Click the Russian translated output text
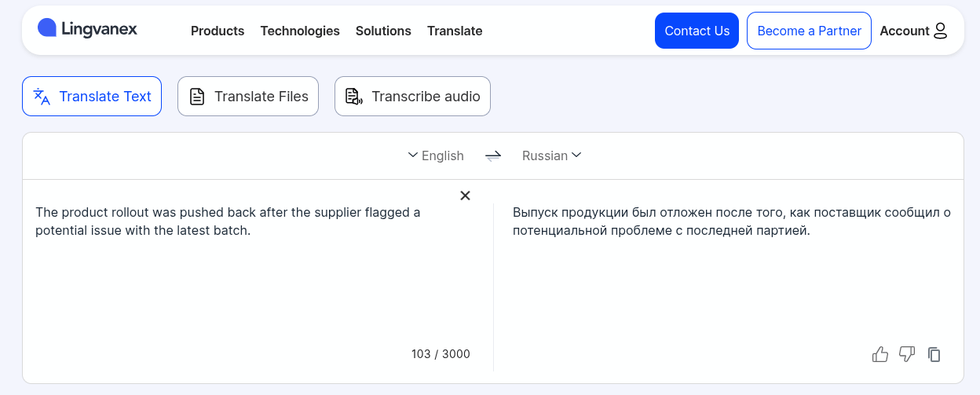 point(732,221)
